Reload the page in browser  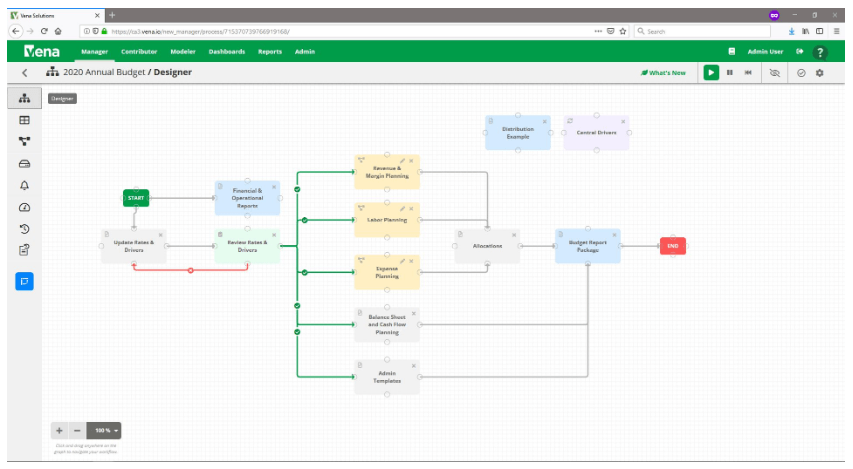[x=44, y=31]
